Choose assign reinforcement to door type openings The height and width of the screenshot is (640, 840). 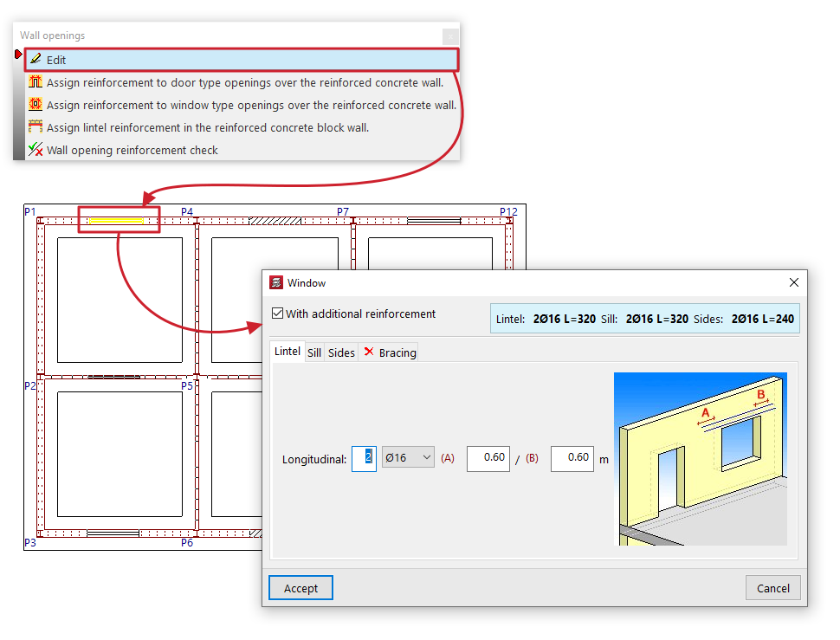click(x=245, y=82)
